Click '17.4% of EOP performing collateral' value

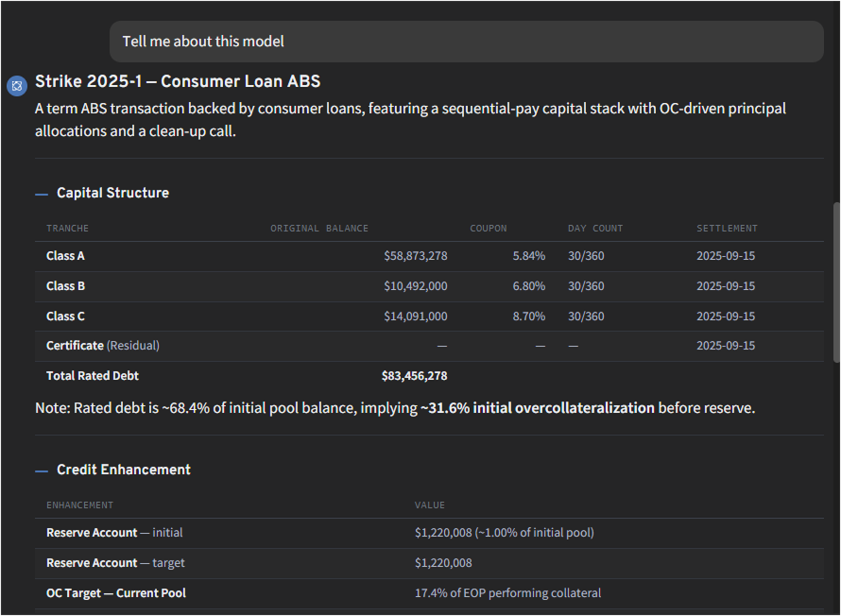pyautogui.click(x=507, y=593)
